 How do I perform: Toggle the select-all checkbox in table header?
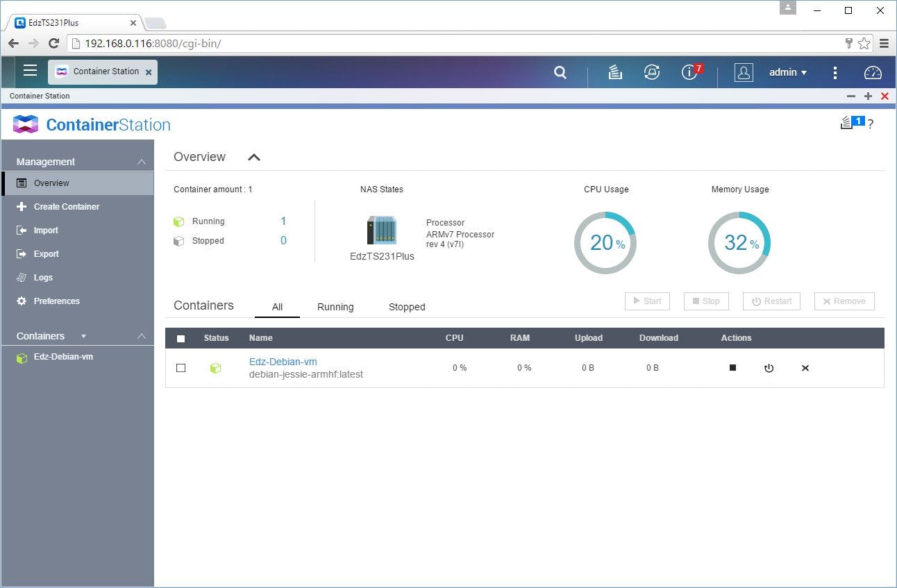pos(181,339)
